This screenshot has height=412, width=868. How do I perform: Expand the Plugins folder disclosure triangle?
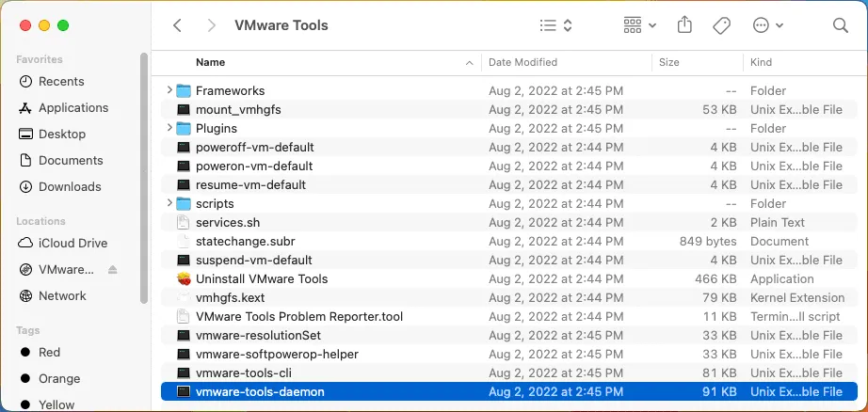coord(169,129)
